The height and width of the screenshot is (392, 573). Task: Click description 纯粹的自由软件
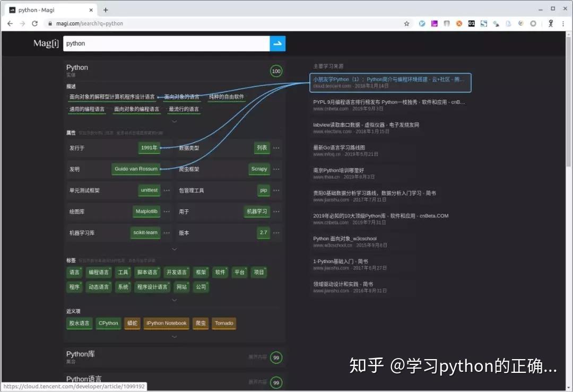(226, 97)
